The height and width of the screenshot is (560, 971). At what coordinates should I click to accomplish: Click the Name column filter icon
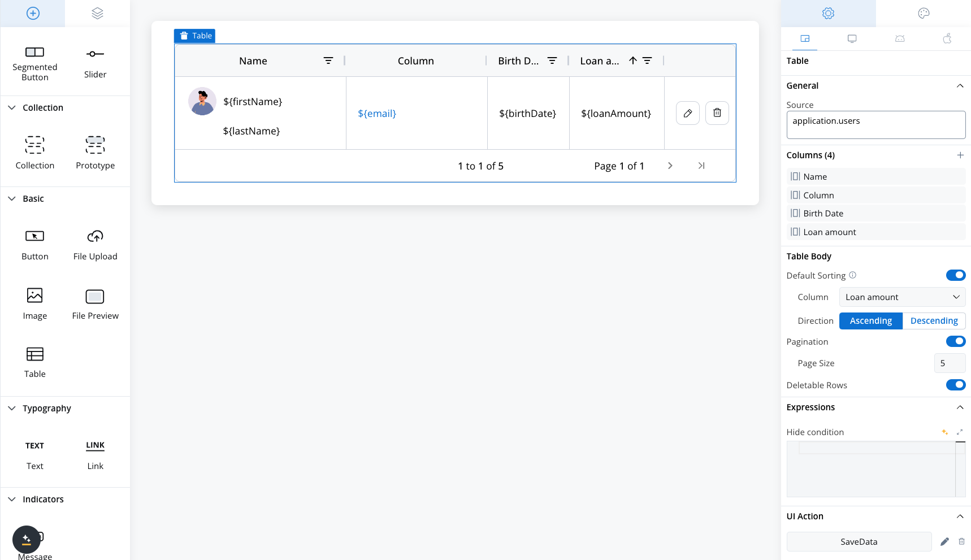(x=328, y=60)
